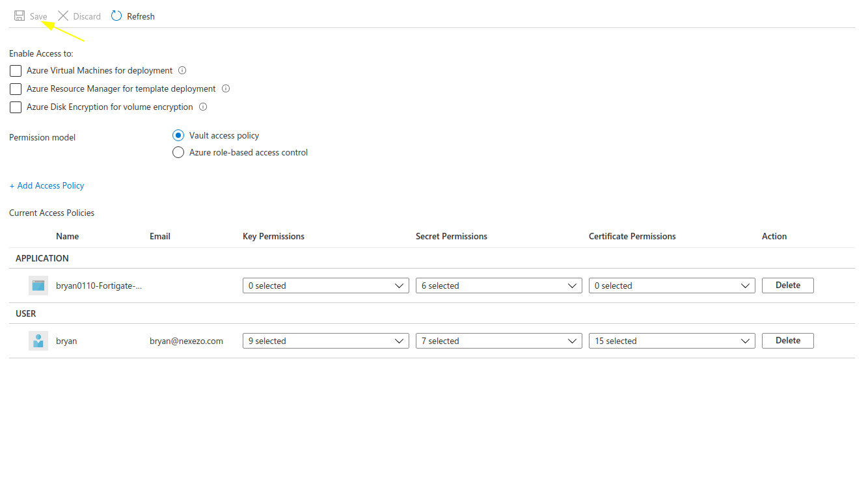Click the Name column header
Viewport: 868px width, 478px height.
(68, 236)
